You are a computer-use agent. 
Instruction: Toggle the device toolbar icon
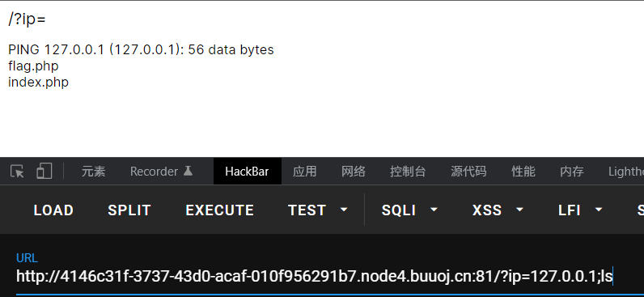pyautogui.click(x=44, y=171)
